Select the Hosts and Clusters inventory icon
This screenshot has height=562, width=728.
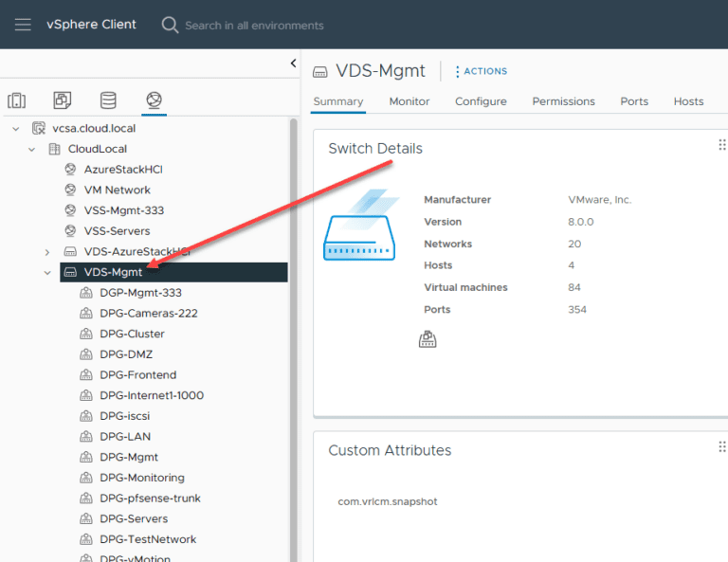(x=17, y=100)
